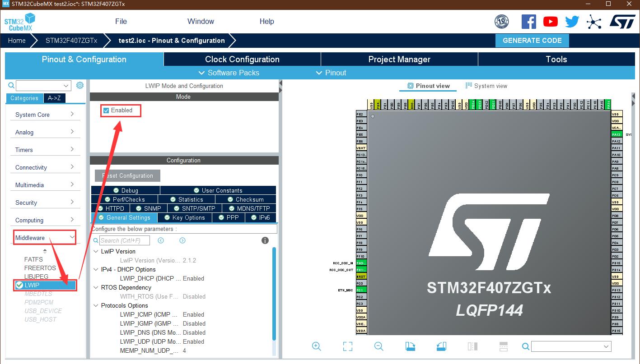Expand the Software Packs menu

(229, 73)
